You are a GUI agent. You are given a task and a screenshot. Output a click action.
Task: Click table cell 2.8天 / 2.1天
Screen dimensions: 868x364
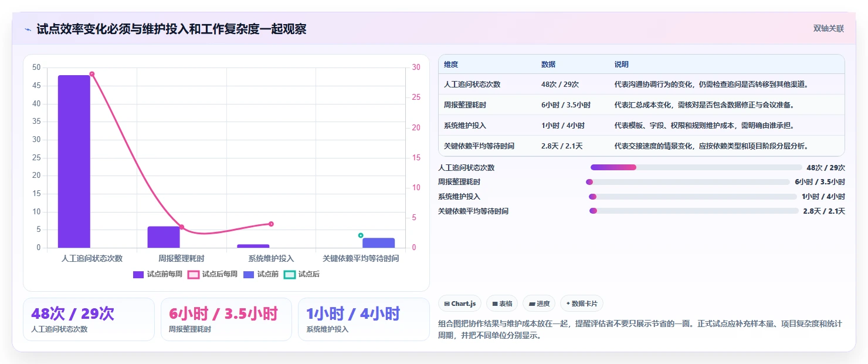click(562, 146)
